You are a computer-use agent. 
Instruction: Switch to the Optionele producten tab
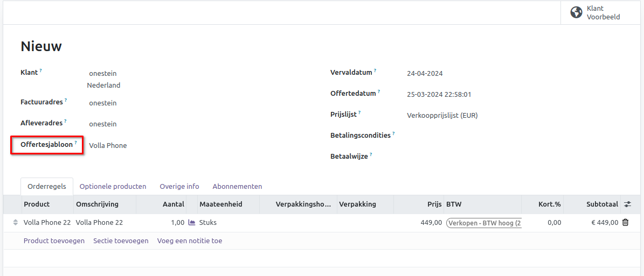[x=113, y=186]
